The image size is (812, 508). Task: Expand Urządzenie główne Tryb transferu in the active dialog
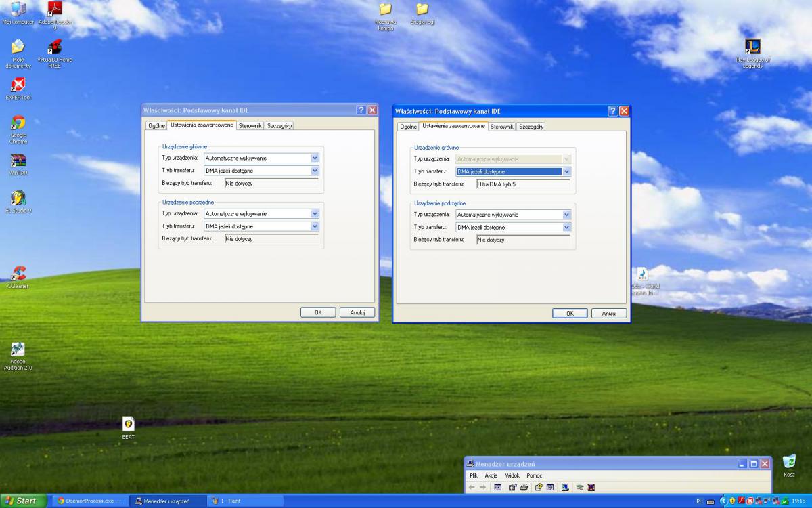[x=567, y=172]
